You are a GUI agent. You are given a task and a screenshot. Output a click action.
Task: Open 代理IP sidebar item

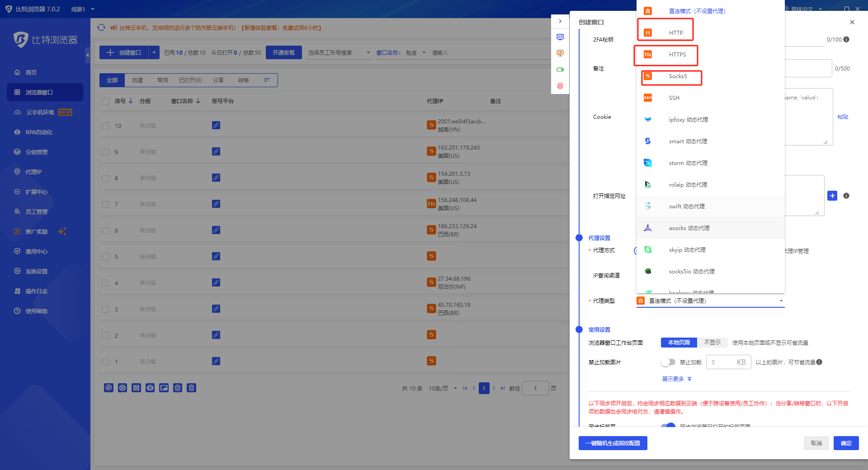click(33, 172)
